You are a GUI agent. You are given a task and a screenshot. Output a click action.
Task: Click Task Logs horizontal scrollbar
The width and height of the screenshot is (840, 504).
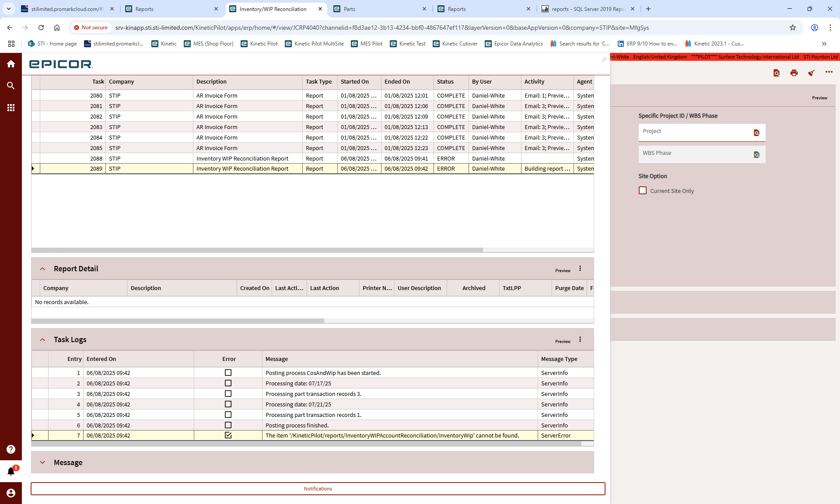point(306,444)
